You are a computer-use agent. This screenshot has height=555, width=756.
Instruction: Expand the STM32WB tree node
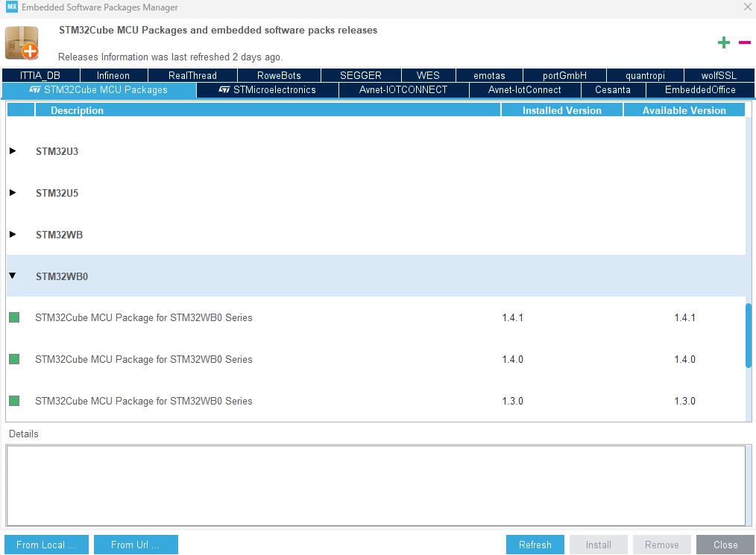pos(13,234)
